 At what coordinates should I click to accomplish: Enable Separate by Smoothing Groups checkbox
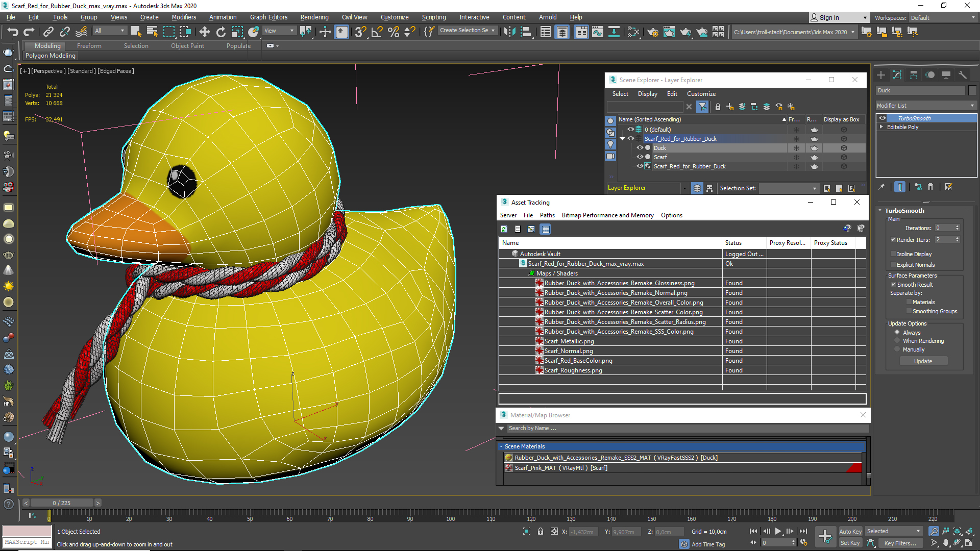coord(909,311)
